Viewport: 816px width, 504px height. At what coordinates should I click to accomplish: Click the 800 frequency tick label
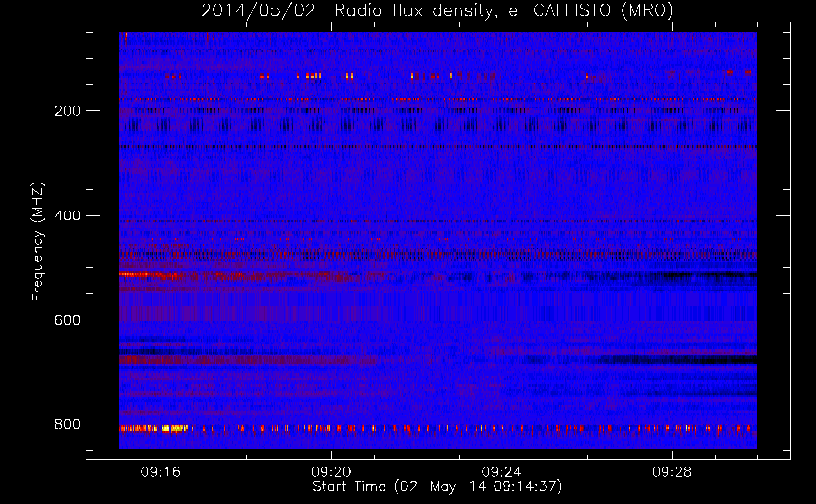pyautogui.click(x=68, y=424)
